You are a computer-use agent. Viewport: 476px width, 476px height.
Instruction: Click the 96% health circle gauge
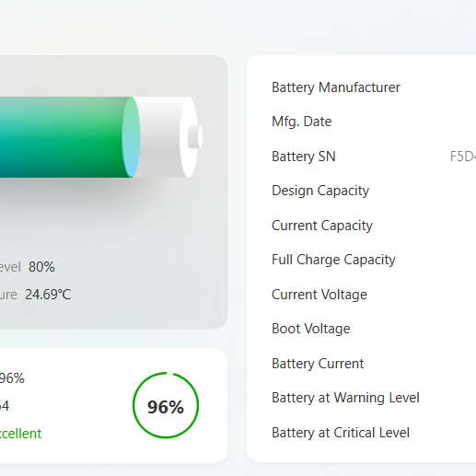click(166, 405)
